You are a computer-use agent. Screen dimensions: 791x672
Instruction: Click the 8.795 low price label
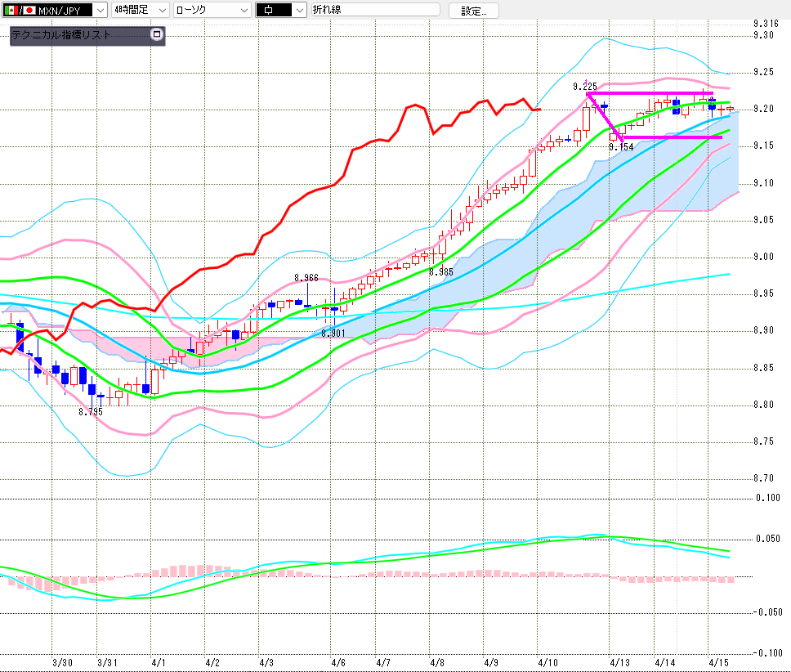coord(91,412)
